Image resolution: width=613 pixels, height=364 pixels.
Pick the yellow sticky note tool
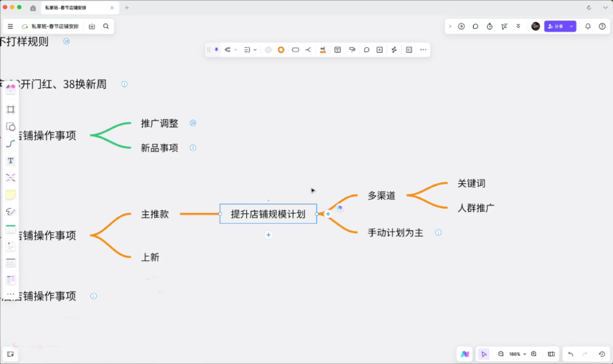point(11,195)
